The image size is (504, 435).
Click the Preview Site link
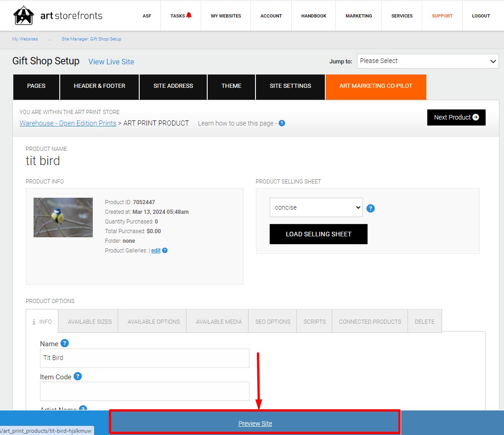click(x=255, y=424)
